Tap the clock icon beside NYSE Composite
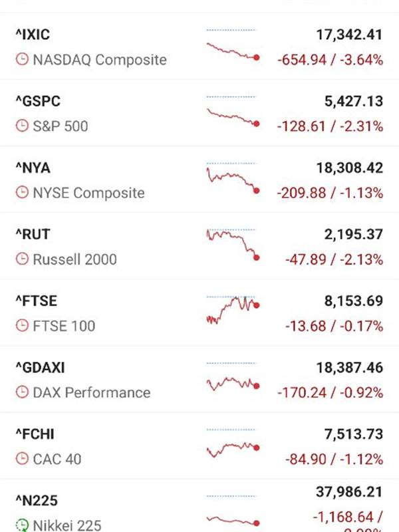399x532 pixels. tap(22, 192)
